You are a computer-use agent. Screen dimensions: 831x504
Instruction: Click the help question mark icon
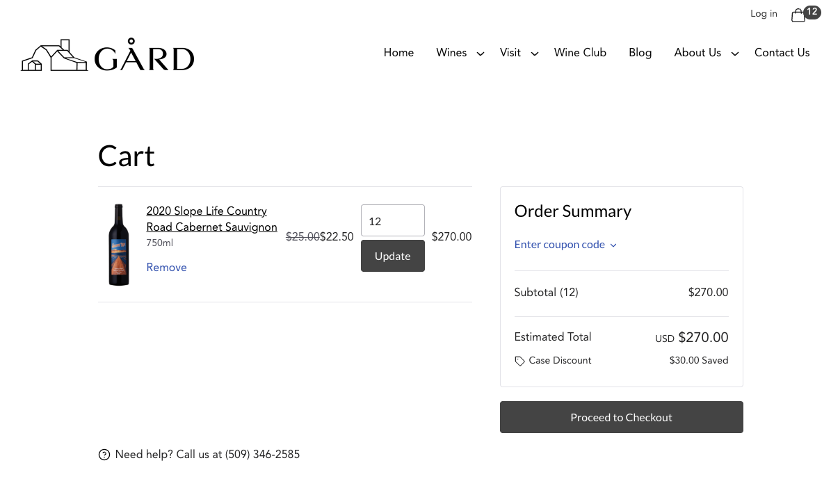click(104, 455)
